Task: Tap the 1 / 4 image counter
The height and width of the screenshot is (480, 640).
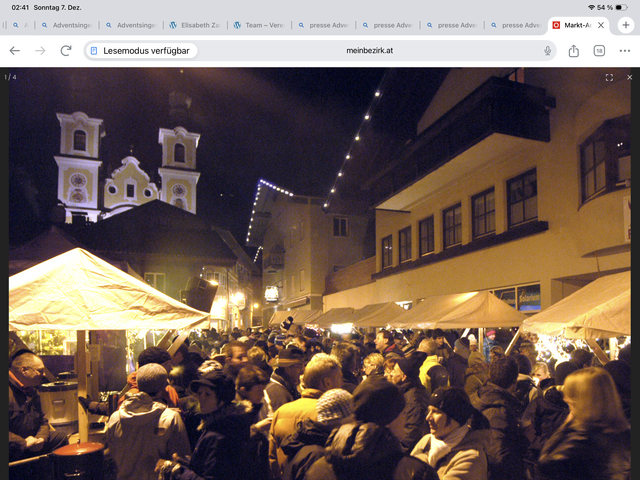Action: [11, 77]
